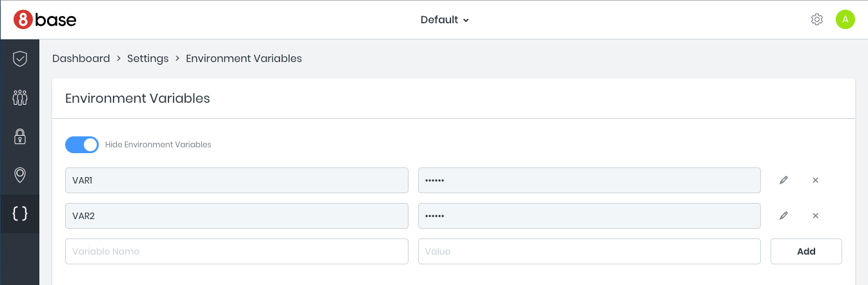Navigate to Settings breadcrumb
The height and width of the screenshot is (285, 868).
148,58
